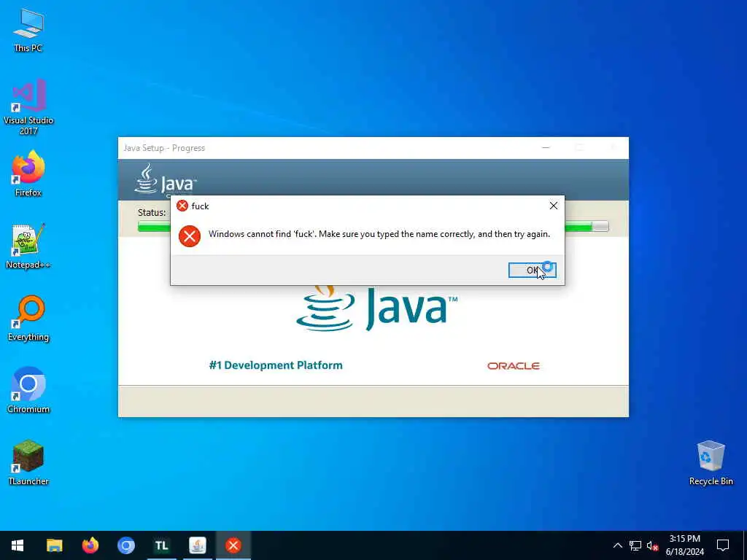Image resolution: width=747 pixels, height=560 pixels.
Task: Open the Windows Start menu
Action: [18, 545]
